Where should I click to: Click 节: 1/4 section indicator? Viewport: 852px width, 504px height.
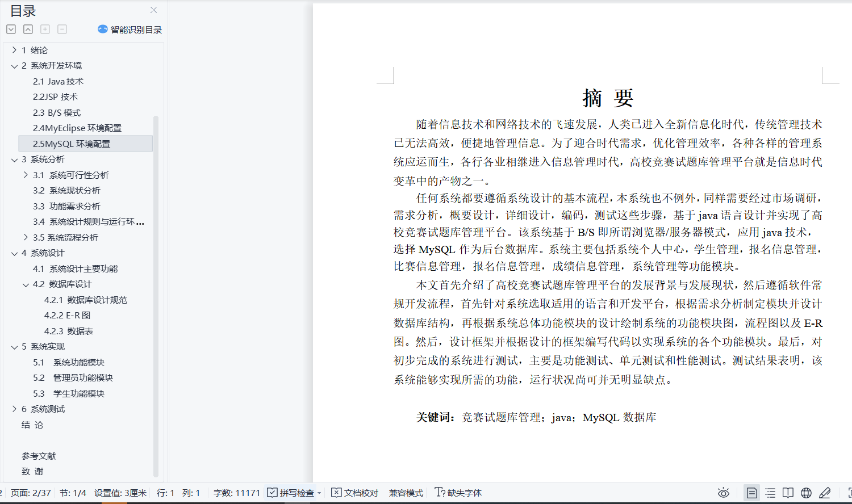click(73, 493)
